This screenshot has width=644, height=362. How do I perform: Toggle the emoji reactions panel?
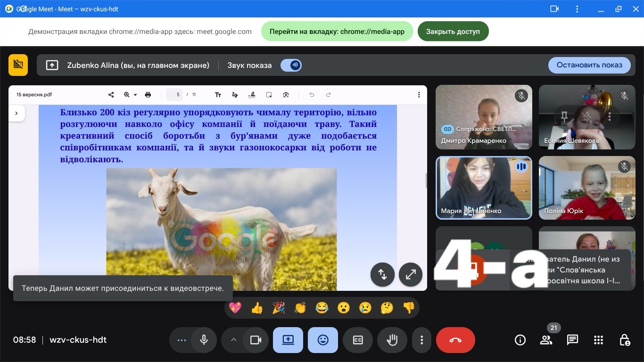[x=323, y=340]
